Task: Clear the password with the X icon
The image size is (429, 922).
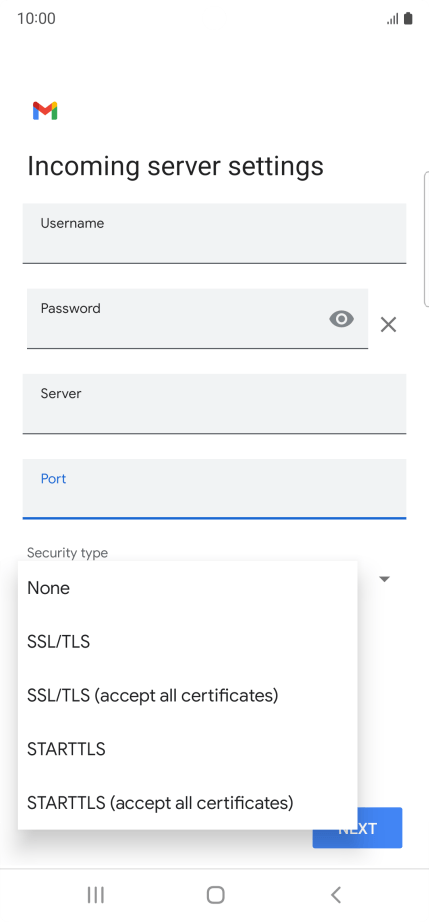Action: click(x=388, y=324)
